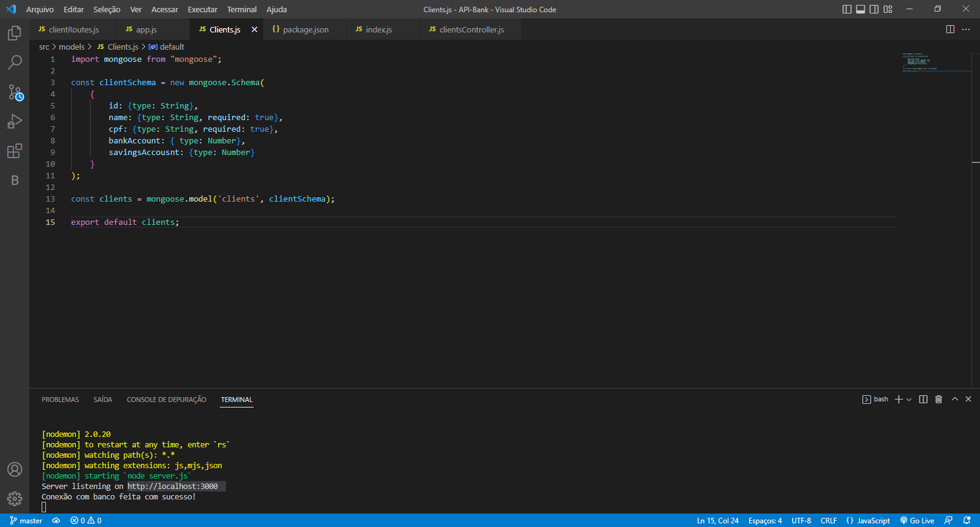Open the Extensions view

[x=15, y=151]
